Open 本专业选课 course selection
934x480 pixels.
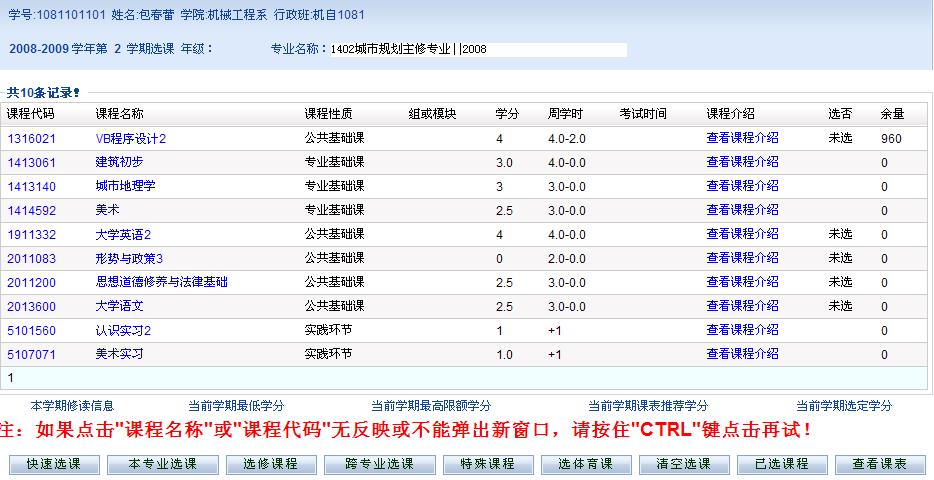(160, 465)
